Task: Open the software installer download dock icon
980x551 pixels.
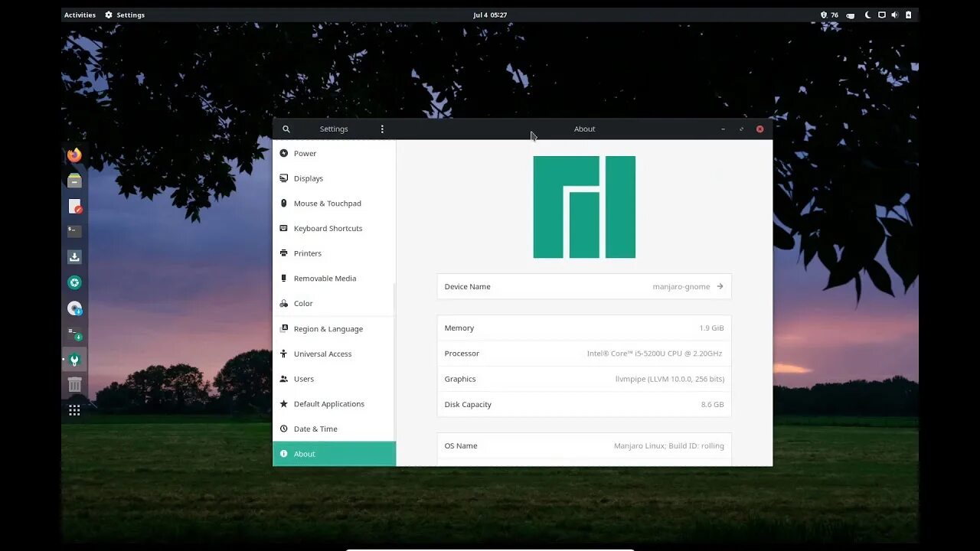Action: [x=74, y=257]
